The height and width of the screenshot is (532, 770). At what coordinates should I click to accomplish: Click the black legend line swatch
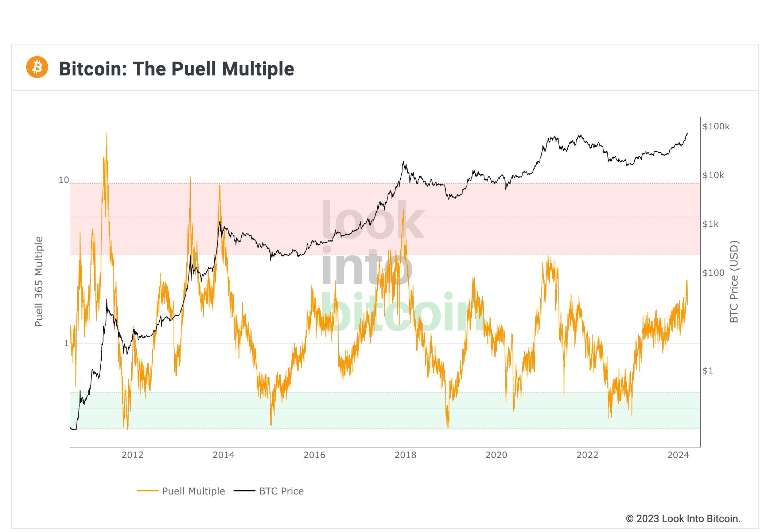tap(244, 491)
